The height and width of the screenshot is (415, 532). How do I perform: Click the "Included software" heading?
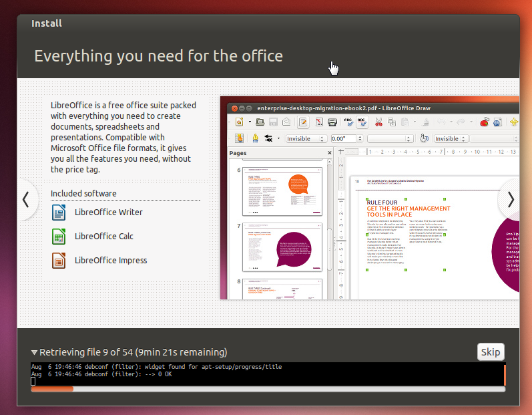(x=83, y=194)
